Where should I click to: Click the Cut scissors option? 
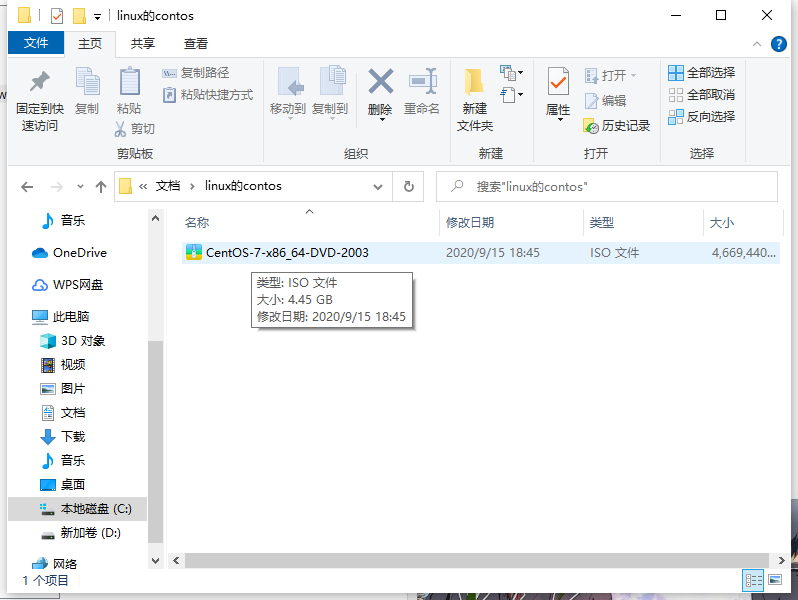tap(134, 129)
